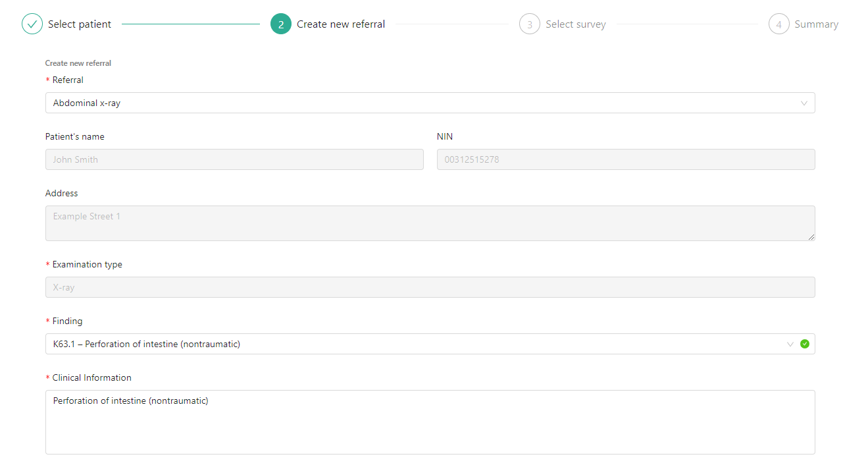Click the "Examination type" label
The width and height of the screenshot is (868, 469).
pos(88,265)
